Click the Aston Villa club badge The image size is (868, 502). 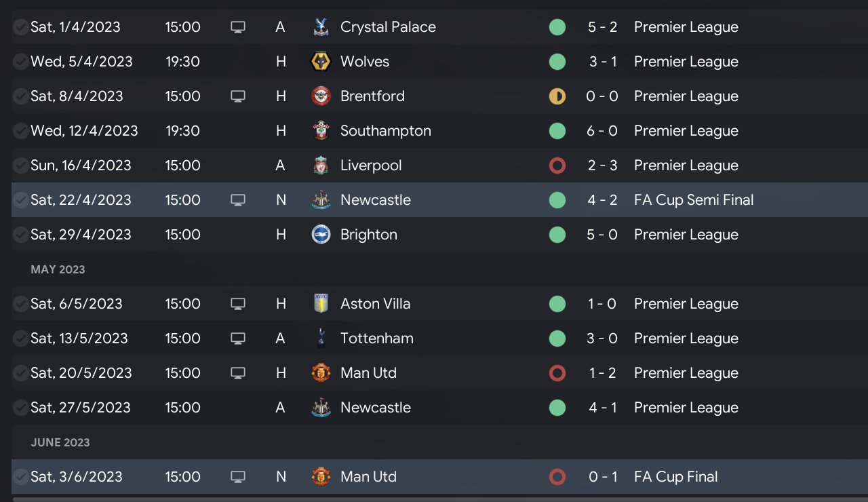click(321, 304)
